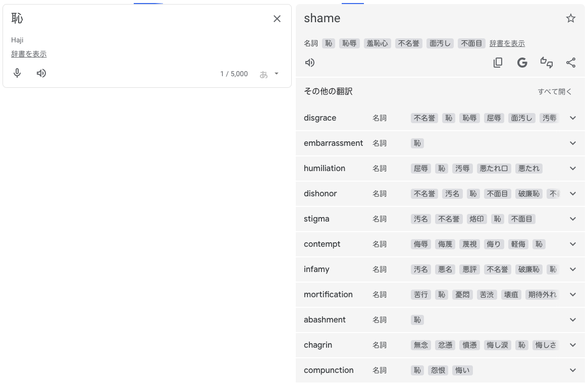Open 辞書を表示 link in translation panel
This screenshot has height=383, width=588.
(x=507, y=43)
